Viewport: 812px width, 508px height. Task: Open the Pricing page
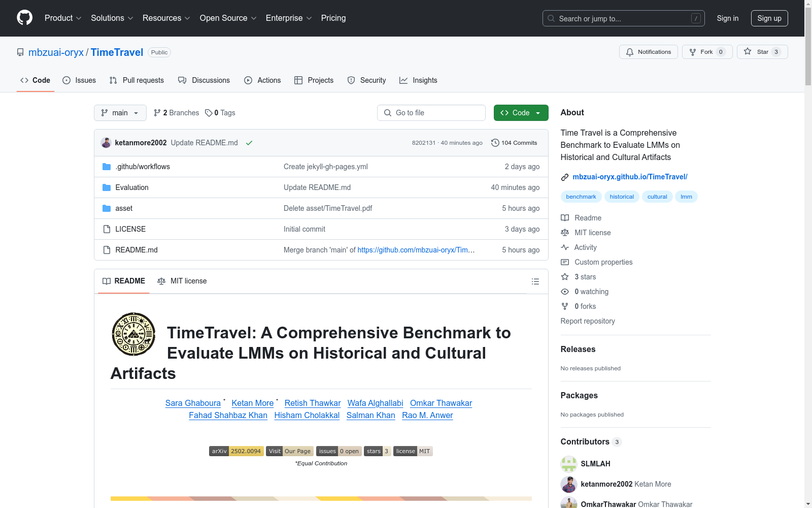333,18
